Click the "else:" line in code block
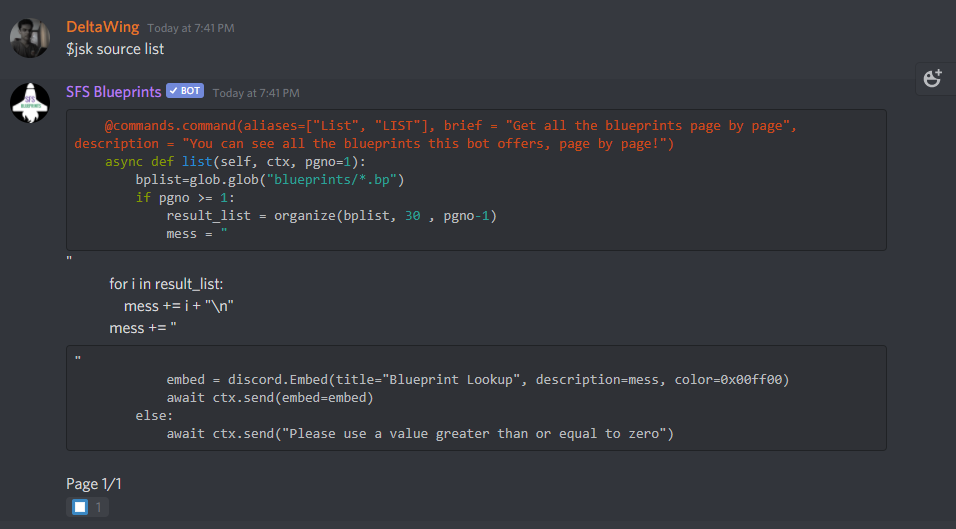This screenshot has height=529, width=956. 154,416
